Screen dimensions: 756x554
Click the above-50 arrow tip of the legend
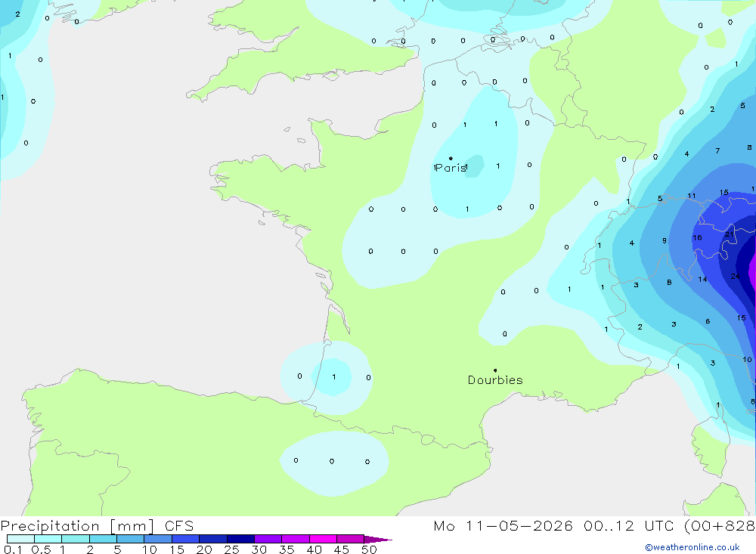377,540
